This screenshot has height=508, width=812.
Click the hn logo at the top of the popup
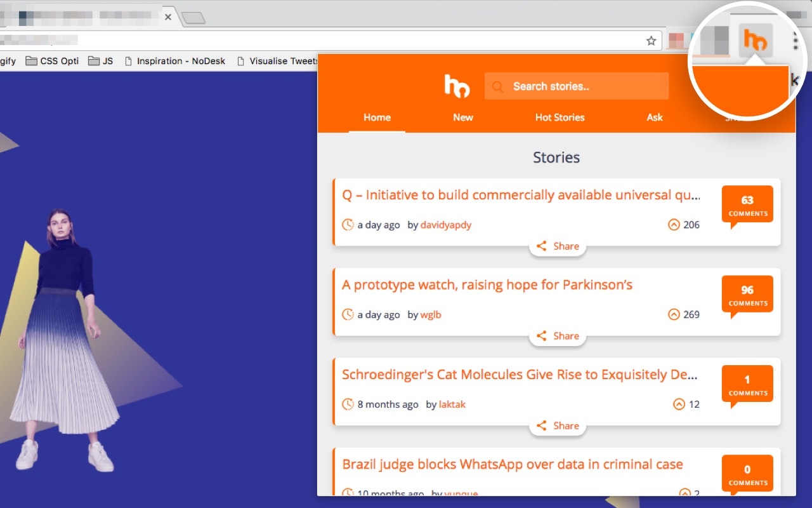point(457,87)
